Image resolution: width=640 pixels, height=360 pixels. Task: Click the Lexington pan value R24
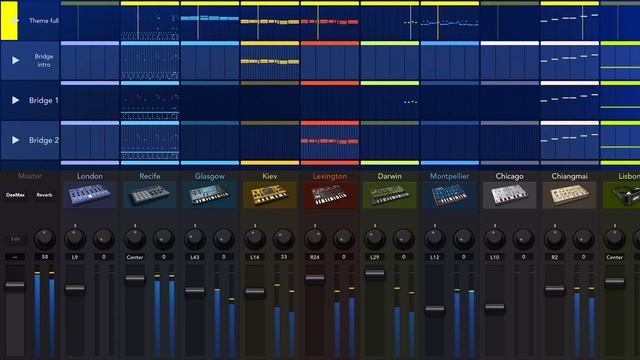pyautogui.click(x=315, y=257)
